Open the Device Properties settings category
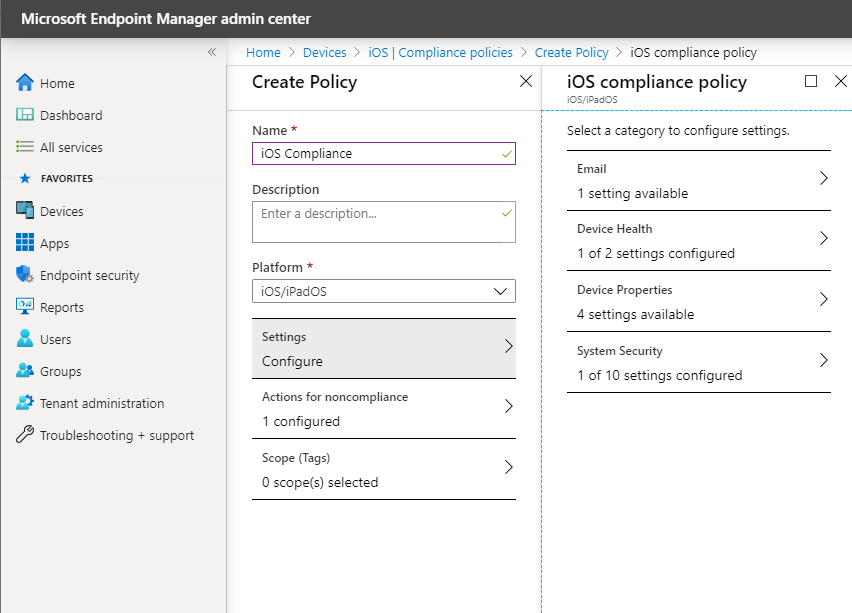852x613 pixels. 699,302
